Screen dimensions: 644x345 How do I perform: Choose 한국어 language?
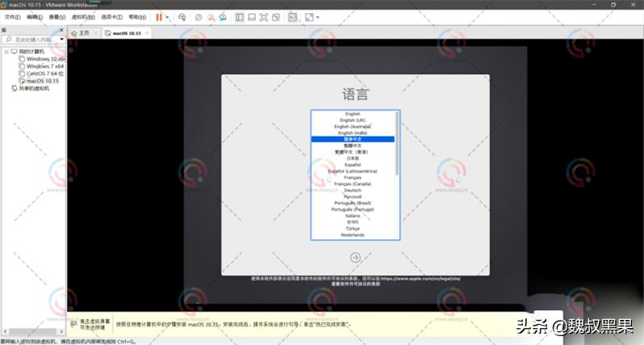click(353, 222)
